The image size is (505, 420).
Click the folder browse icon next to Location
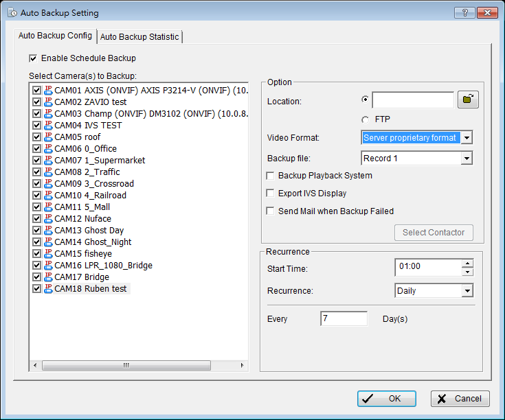pos(468,100)
